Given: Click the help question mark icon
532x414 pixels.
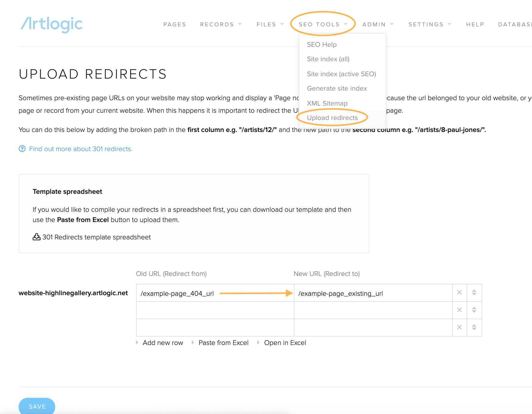Looking at the screenshot, I should (x=22, y=149).
